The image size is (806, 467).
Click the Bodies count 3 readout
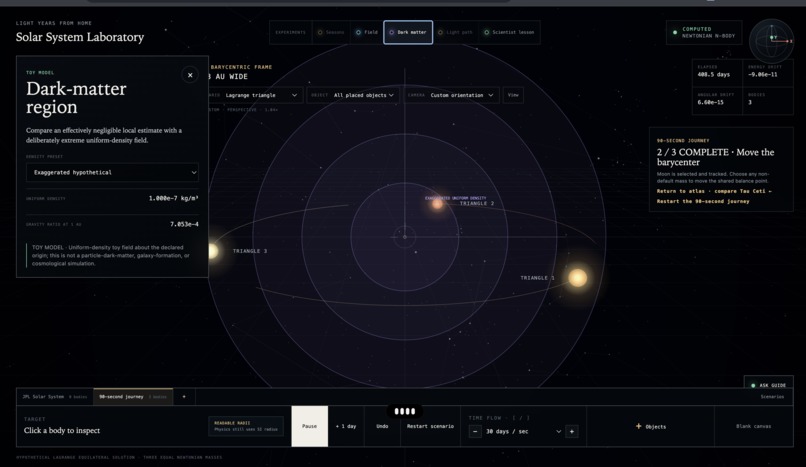coord(767,99)
